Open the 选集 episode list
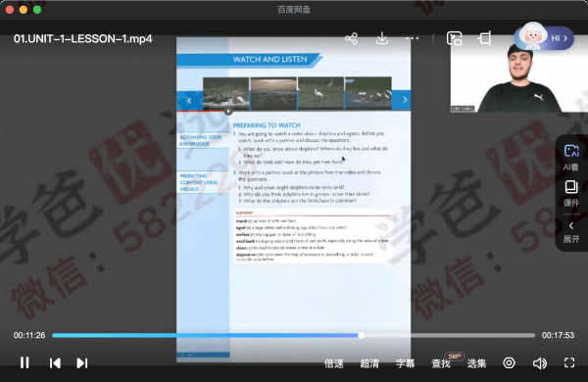Viewport: 588px width, 382px height. (x=476, y=363)
